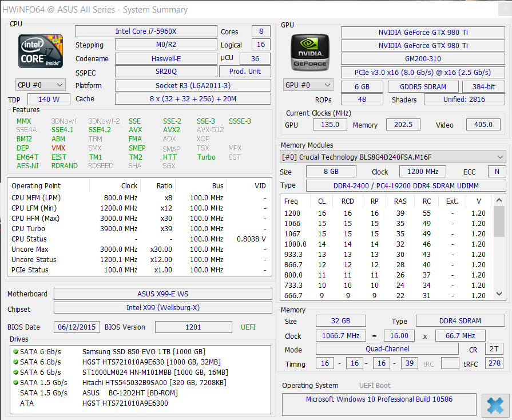Click the memory timings scrollbar thumb

499,221
